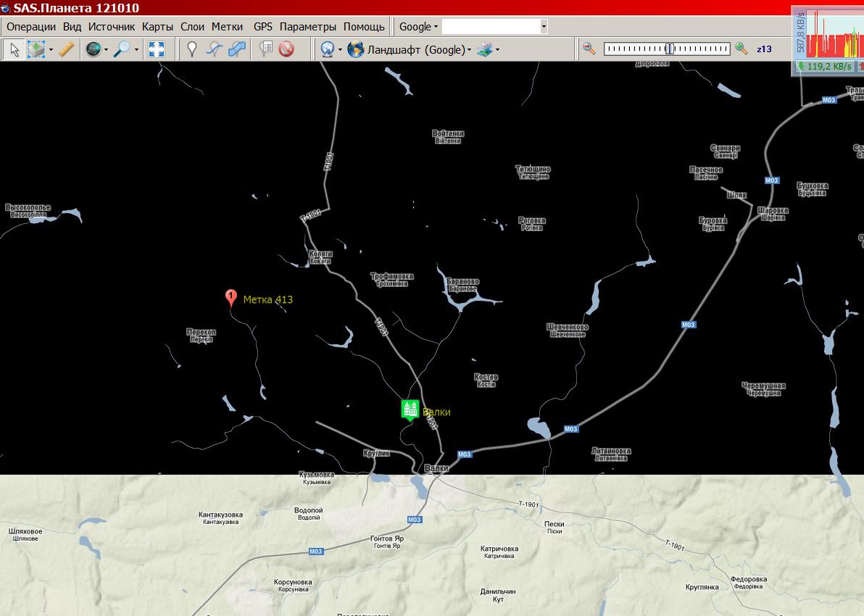Click the green Валки placemark icon
Viewport: 864px width, 616px height.
point(410,409)
